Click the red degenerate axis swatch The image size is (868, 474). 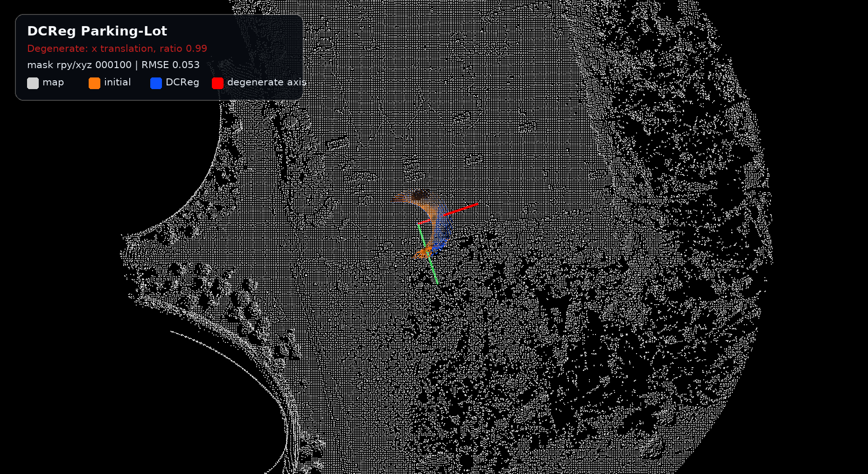pos(217,83)
